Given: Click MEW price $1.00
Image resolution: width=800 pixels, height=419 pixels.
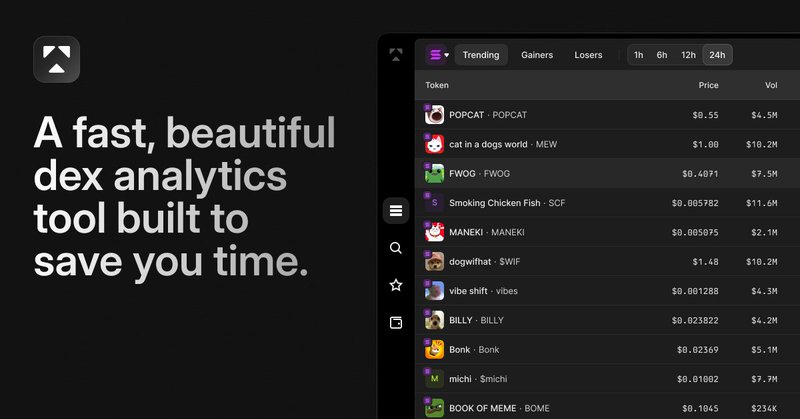Looking at the screenshot, I should point(705,145).
